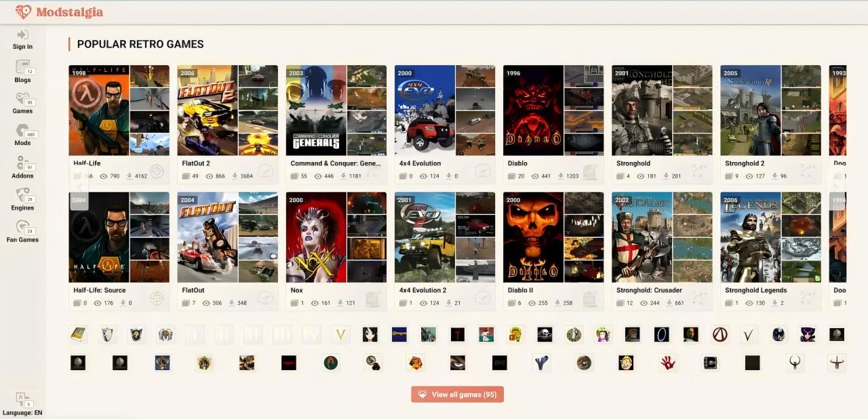Click the purple-haired character icon
The width and height of the screenshot is (868, 419).
point(807,334)
